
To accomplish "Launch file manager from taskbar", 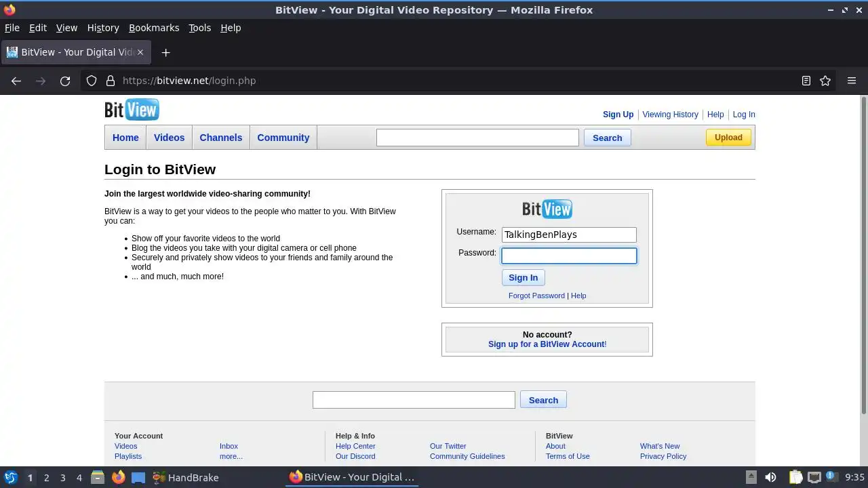I will [97, 477].
